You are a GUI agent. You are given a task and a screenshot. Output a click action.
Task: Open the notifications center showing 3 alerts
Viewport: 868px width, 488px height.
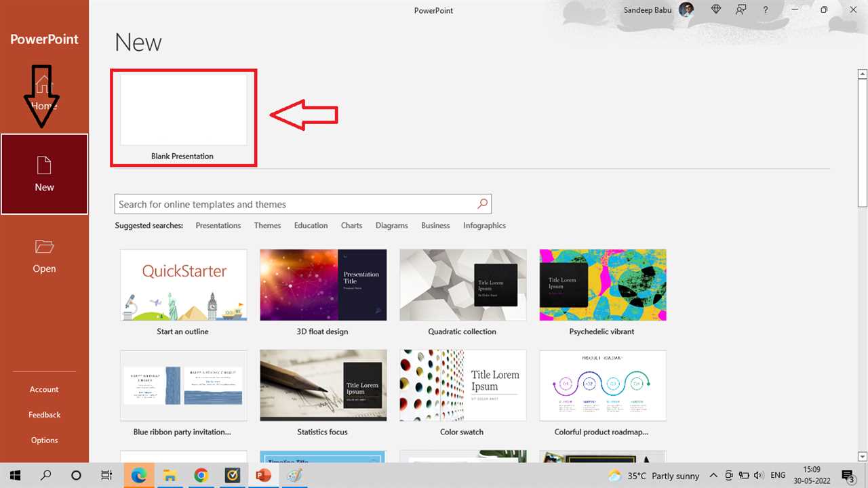pos(848,475)
